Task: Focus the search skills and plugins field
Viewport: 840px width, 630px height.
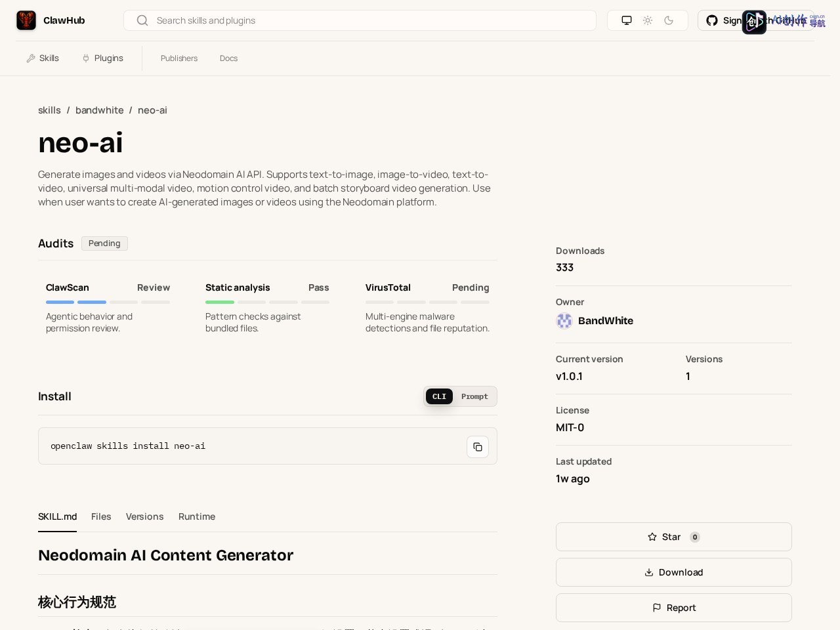Action: tap(360, 20)
